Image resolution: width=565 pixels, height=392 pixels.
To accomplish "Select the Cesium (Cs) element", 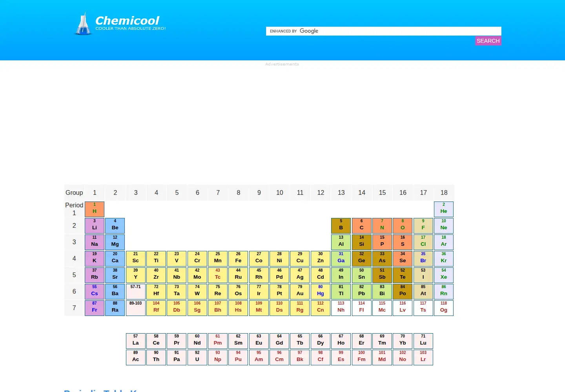I will tap(95, 292).
